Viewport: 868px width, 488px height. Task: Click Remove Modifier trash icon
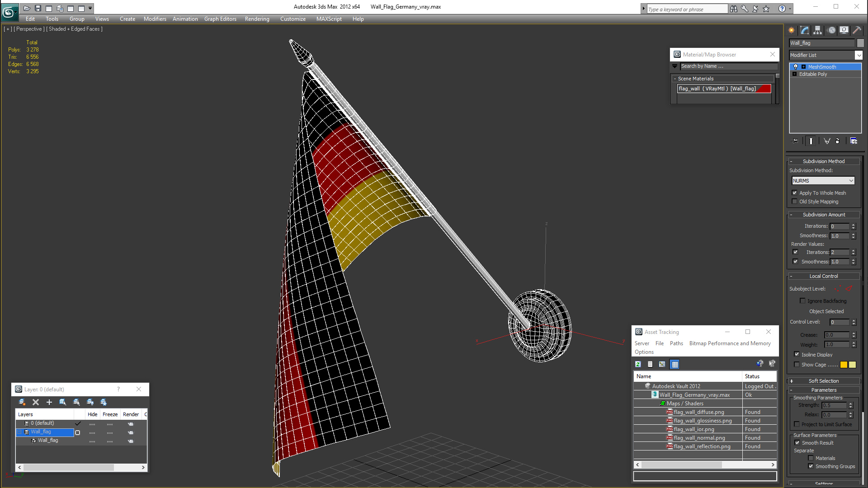[838, 141]
